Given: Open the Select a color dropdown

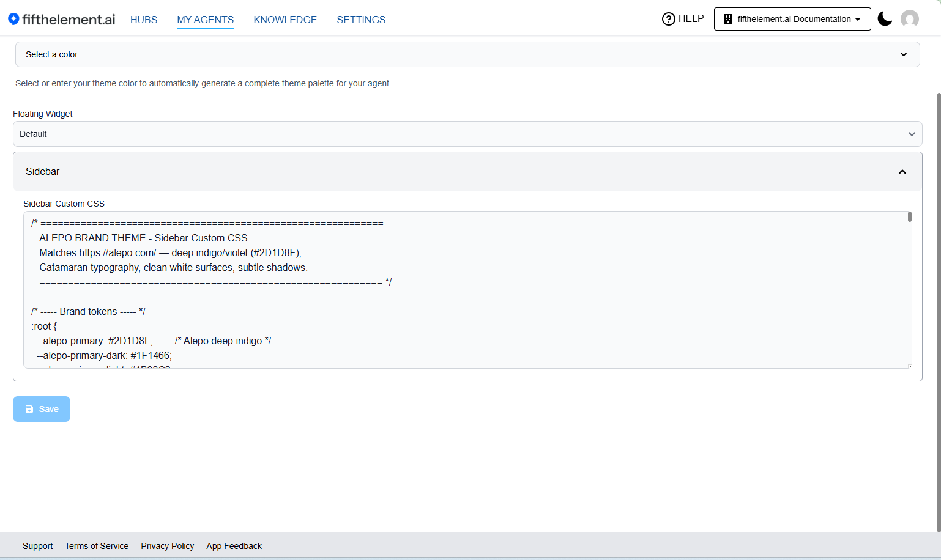Looking at the screenshot, I should 467,54.
